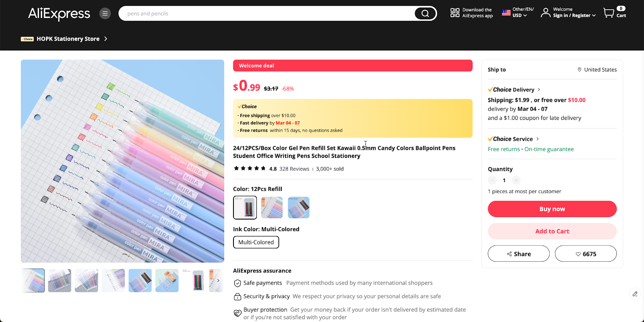
Task: Open the hamburger menu beside the logo
Action: 105,13
